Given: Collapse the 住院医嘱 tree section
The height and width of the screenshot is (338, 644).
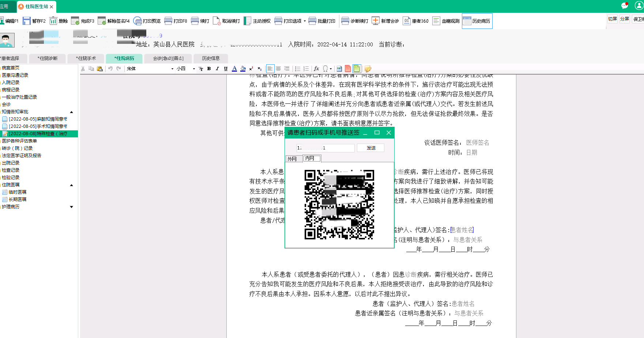Looking at the screenshot, I should [x=72, y=185].
